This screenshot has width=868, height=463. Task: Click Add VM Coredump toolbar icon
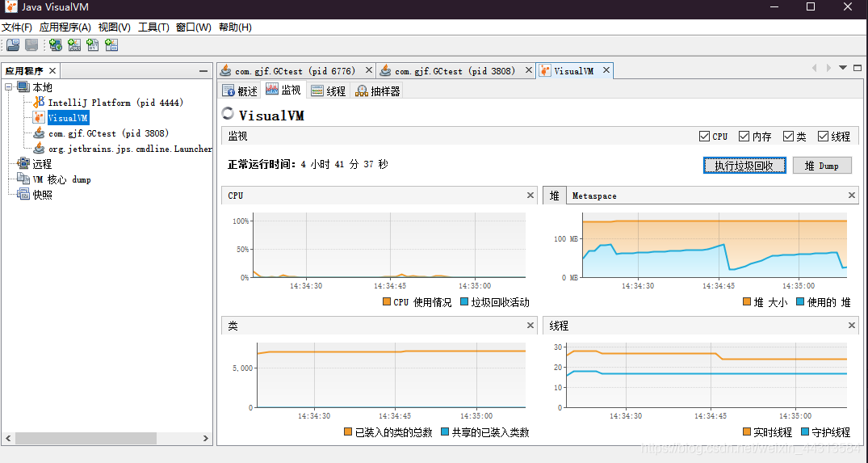tap(92, 45)
